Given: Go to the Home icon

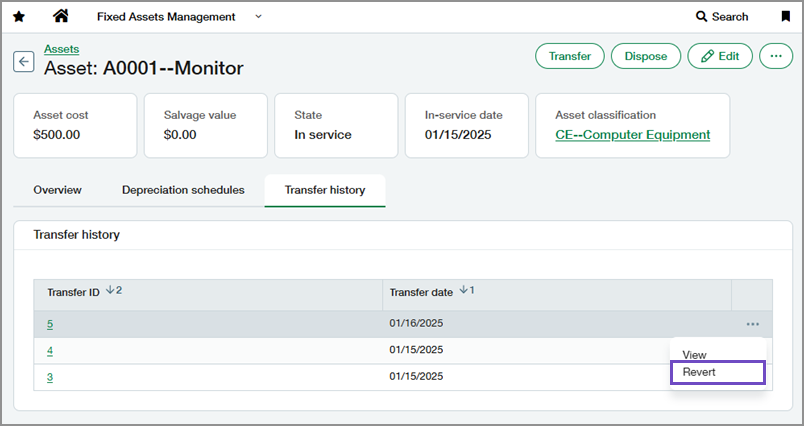Looking at the screenshot, I should click(x=61, y=16).
